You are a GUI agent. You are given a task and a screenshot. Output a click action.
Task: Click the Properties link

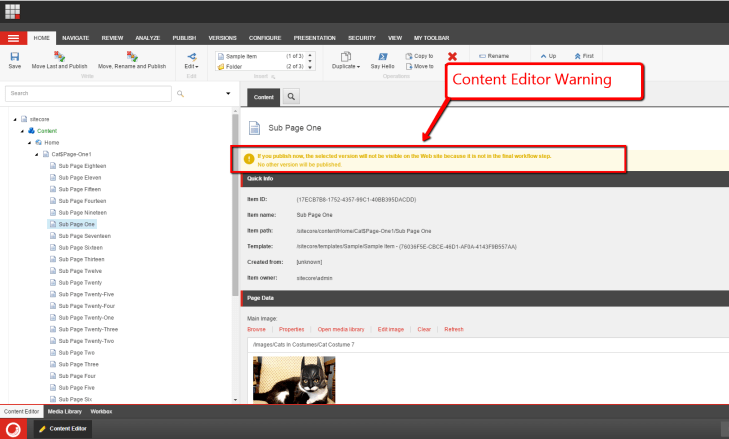(x=292, y=329)
